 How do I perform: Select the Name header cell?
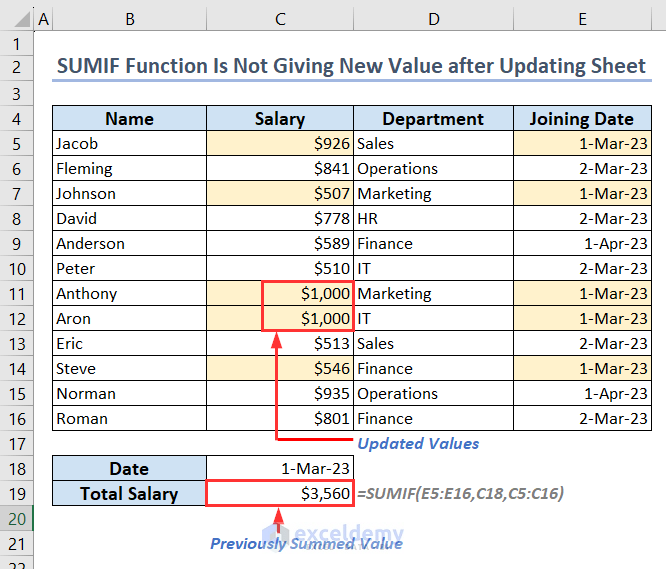pos(130,119)
